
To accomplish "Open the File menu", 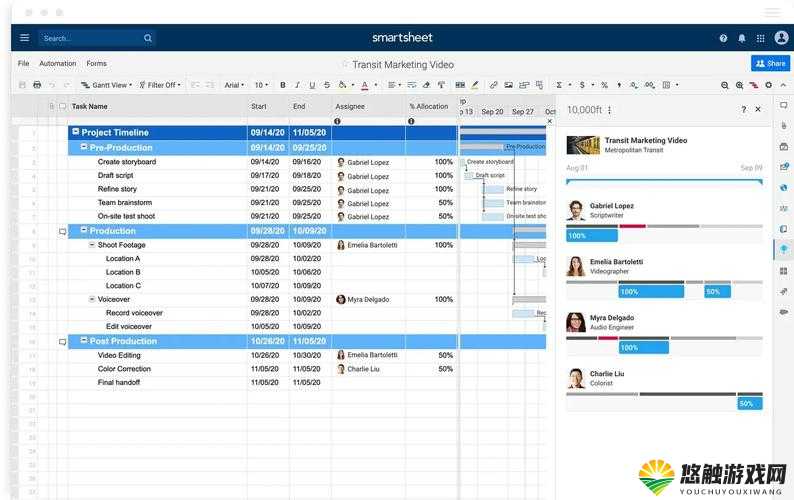I will tap(23, 63).
